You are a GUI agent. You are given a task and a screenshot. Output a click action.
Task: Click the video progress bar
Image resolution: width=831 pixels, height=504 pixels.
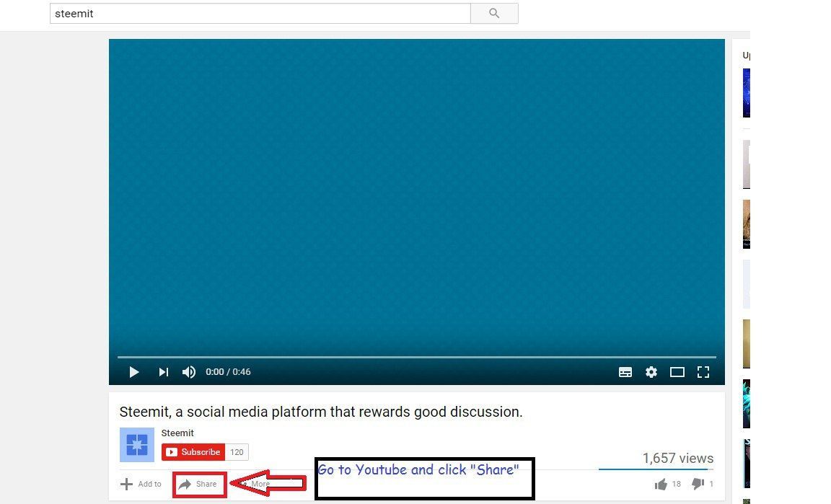(x=416, y=357)
